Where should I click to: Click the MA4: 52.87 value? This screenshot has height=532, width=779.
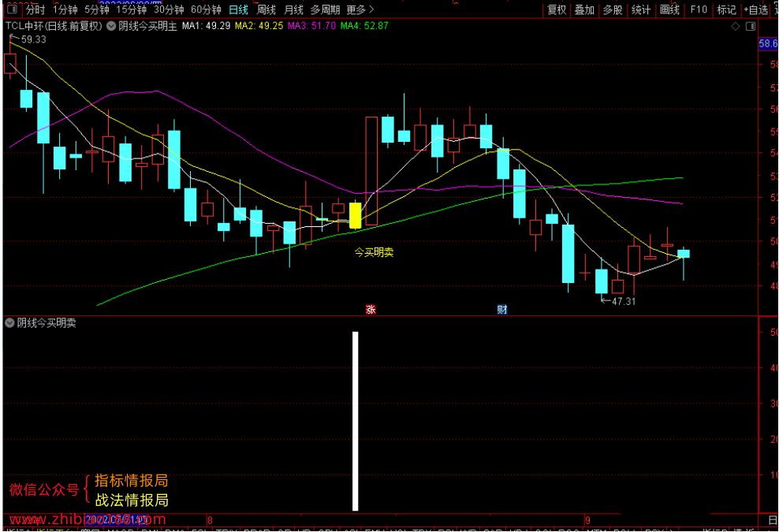tap(364, 26)
